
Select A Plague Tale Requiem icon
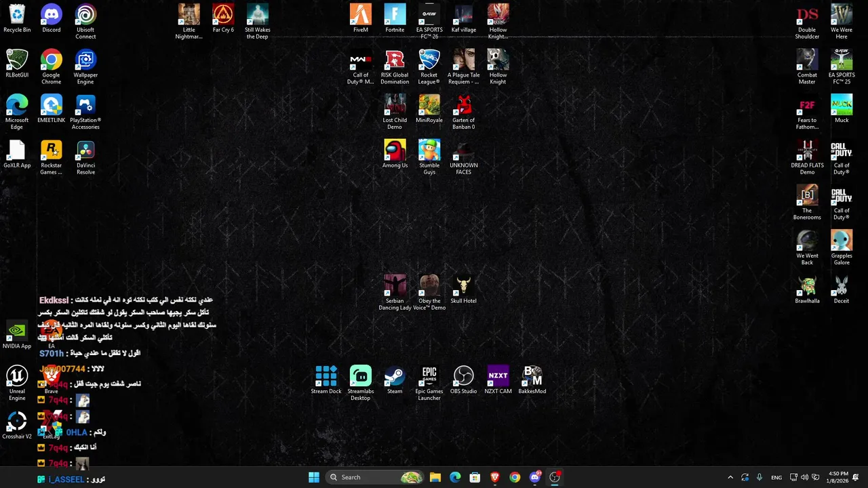point(464,67)
